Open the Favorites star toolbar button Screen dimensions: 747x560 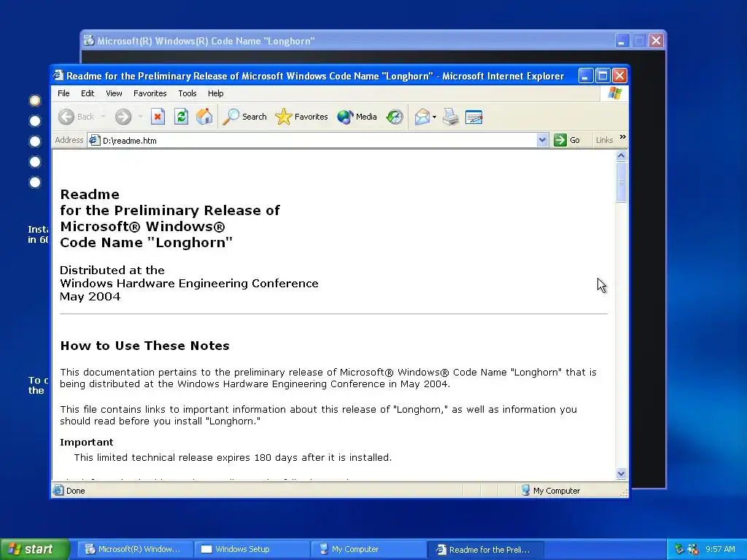301,117
